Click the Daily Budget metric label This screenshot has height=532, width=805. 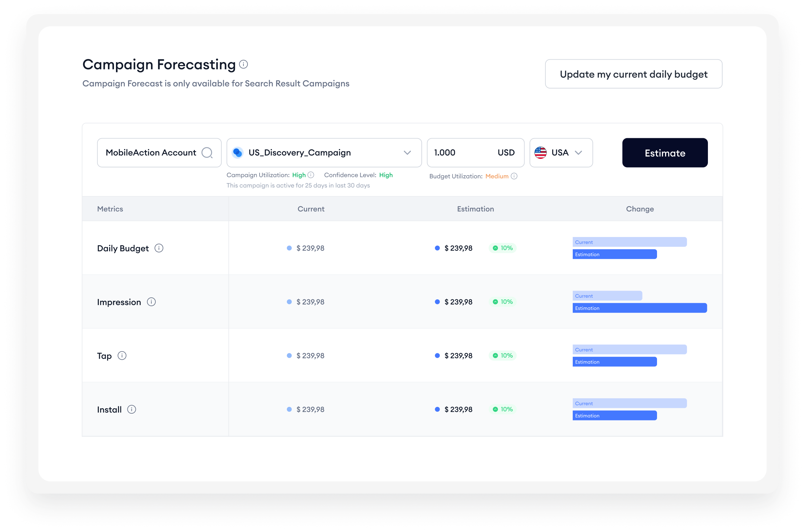[123, 248]
